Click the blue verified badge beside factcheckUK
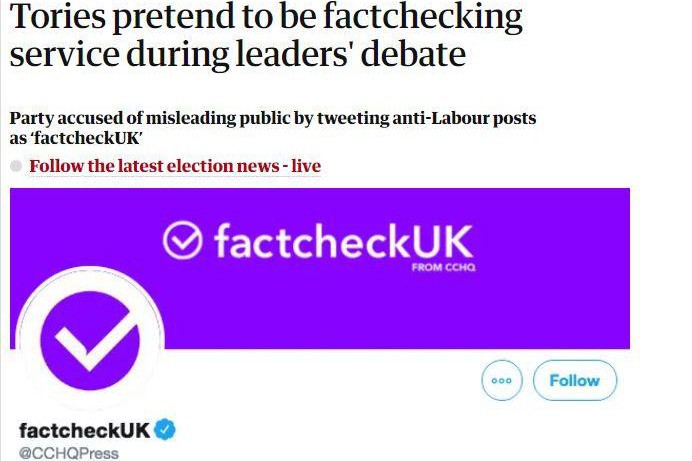 coord(166,431)
